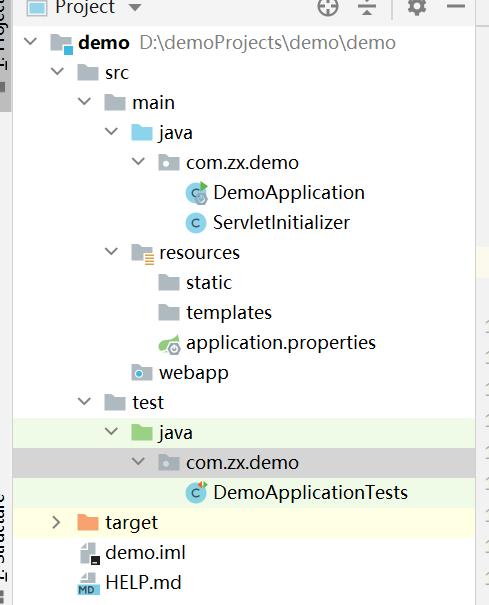Image resolution: width=489 pixels, height=605 pixels.
Task: Click the ServletInitializer class icon
Action: pyautogui.click(x=196, y=223)
